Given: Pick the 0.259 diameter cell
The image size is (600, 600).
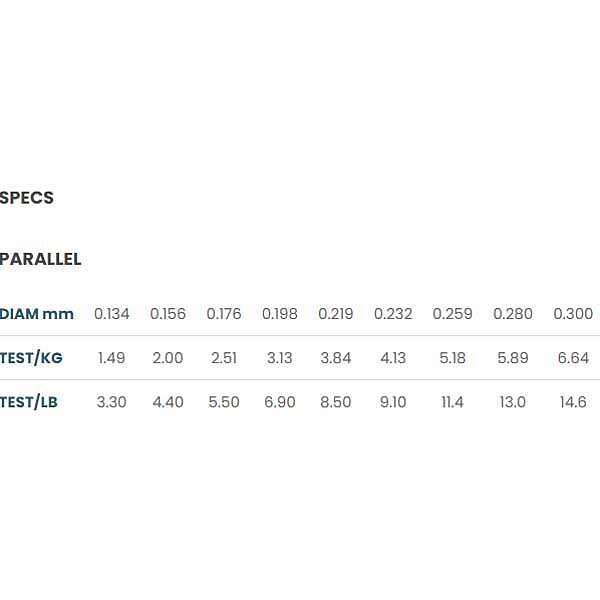Looking at the screenshot, I should coord(452,314).
